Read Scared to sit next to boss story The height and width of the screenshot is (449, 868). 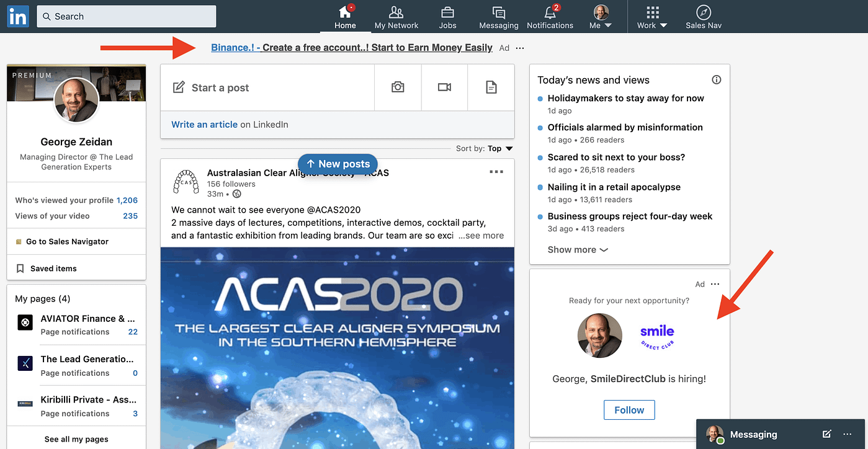pos(616,157)
